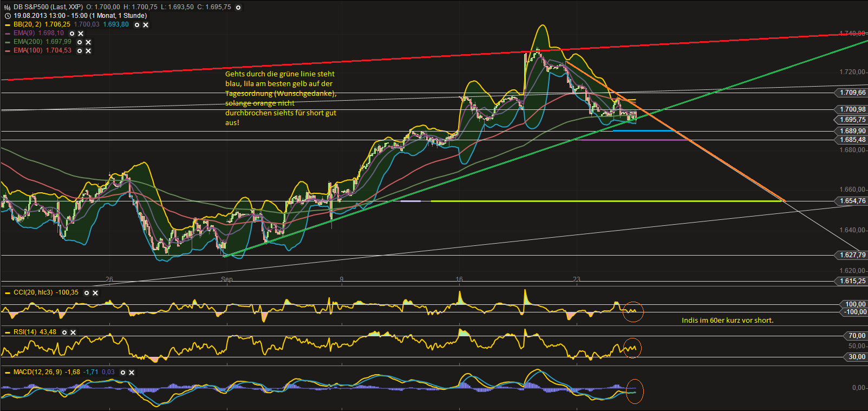Click the yellow annotation starting "Gehts durch die grüne linie"
The image size is (868, 411).
click(281, 98)
